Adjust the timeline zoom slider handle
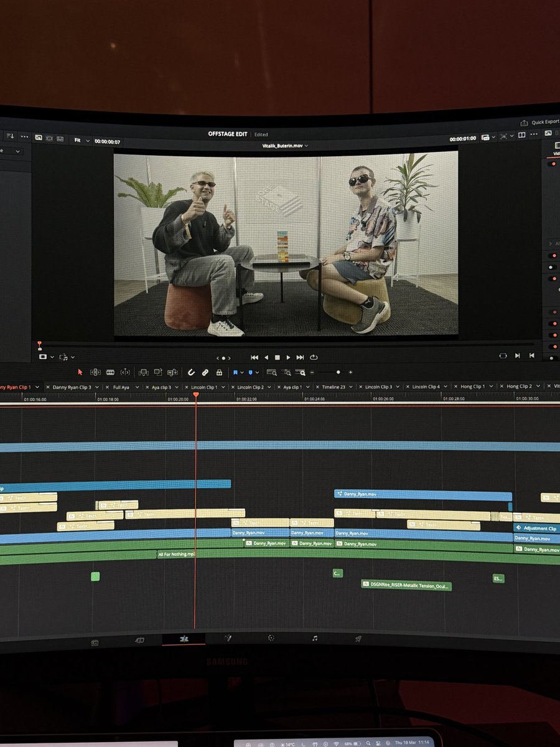 coord(338,372)
